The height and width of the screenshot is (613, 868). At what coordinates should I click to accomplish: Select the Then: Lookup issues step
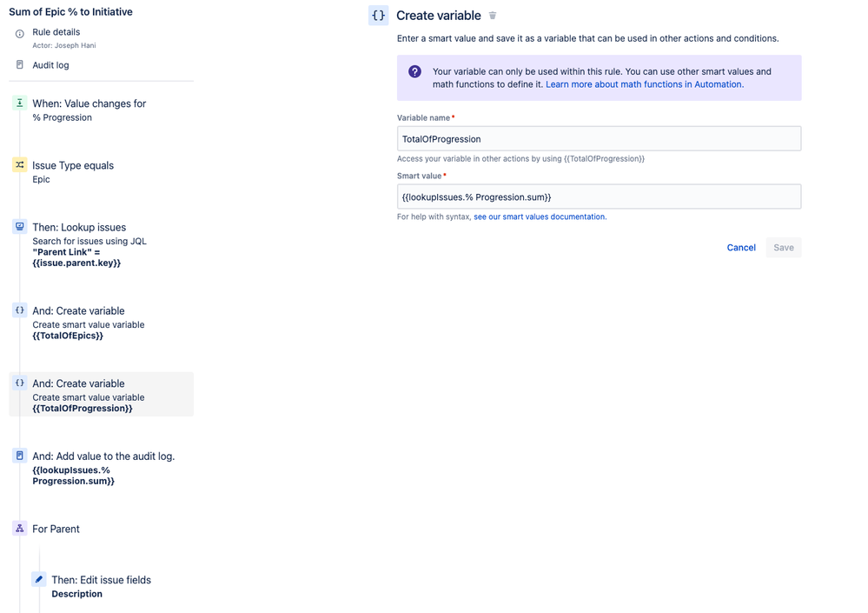102,244
